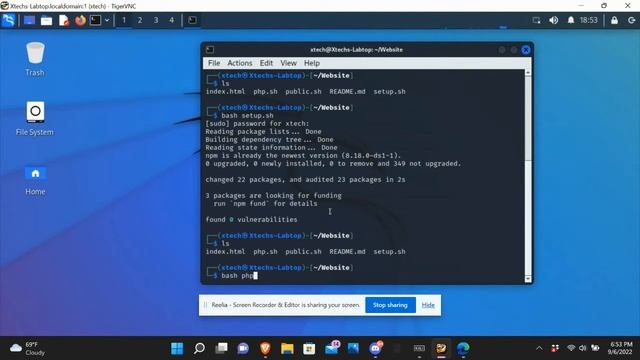640x360 pixels.
Task: Click the 18:53 clock in Kali panel
Action: pos(589,20)
